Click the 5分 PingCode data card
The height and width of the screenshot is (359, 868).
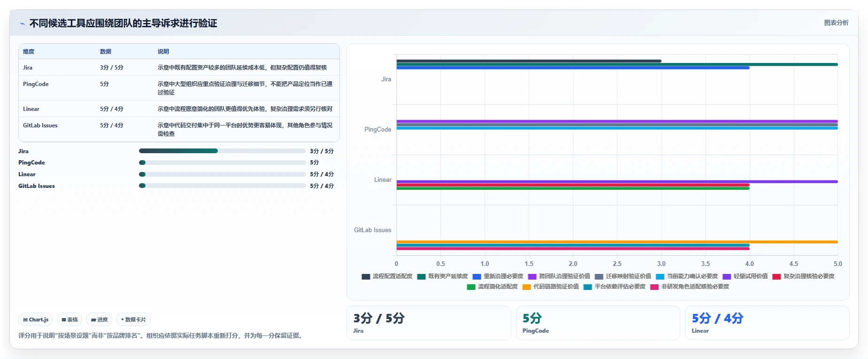point(598,323)
